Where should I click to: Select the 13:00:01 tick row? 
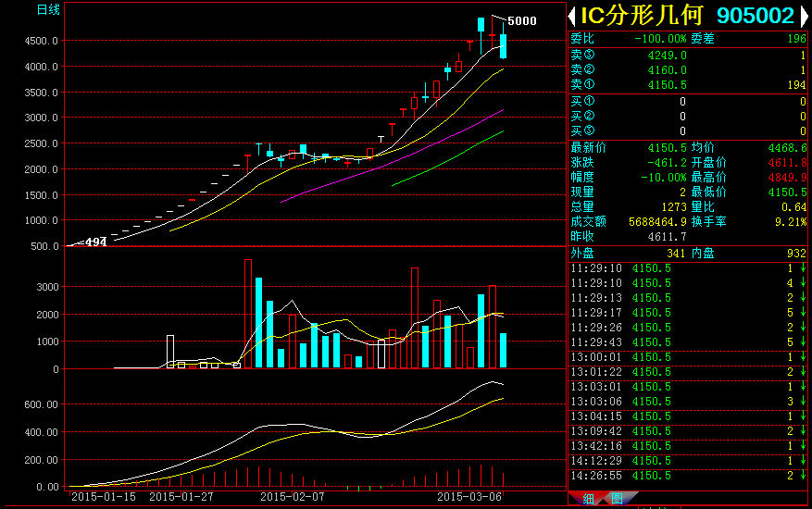[x=688, y=357]
